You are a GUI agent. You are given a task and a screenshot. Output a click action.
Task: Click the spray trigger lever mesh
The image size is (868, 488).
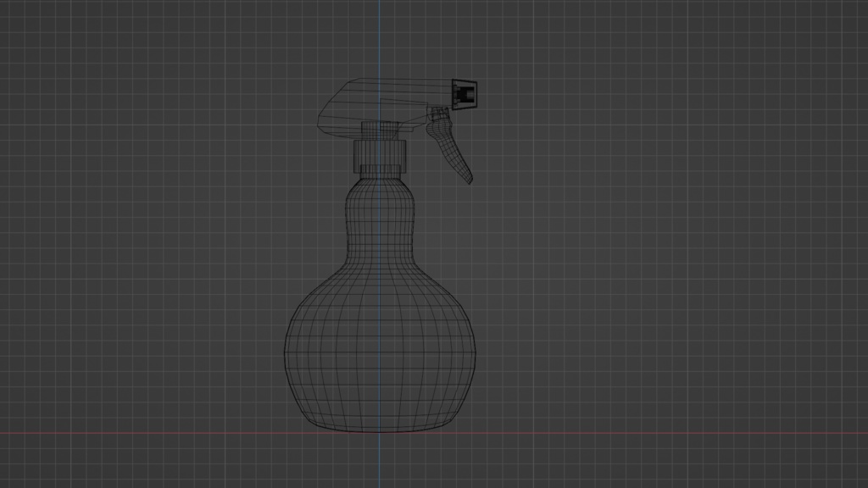449,146
